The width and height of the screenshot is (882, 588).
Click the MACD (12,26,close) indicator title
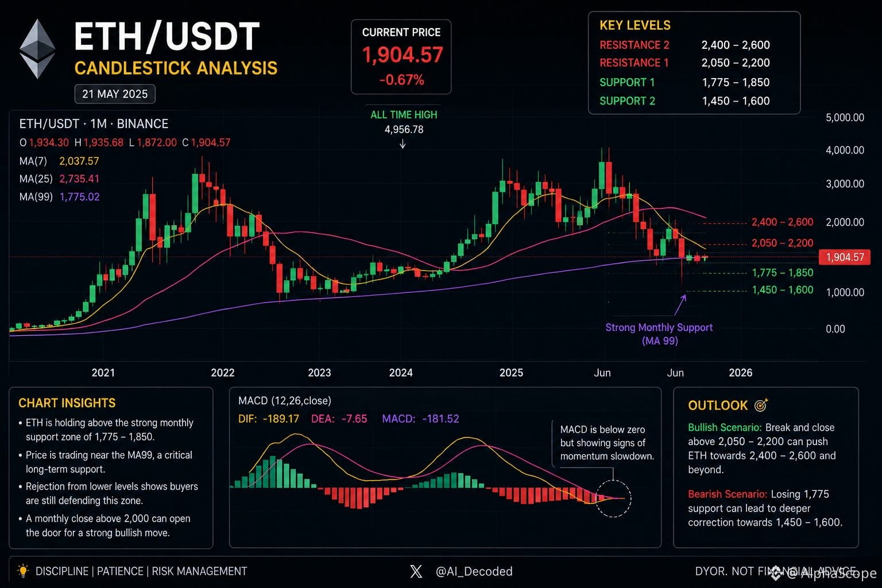click(x=285, y=401)
